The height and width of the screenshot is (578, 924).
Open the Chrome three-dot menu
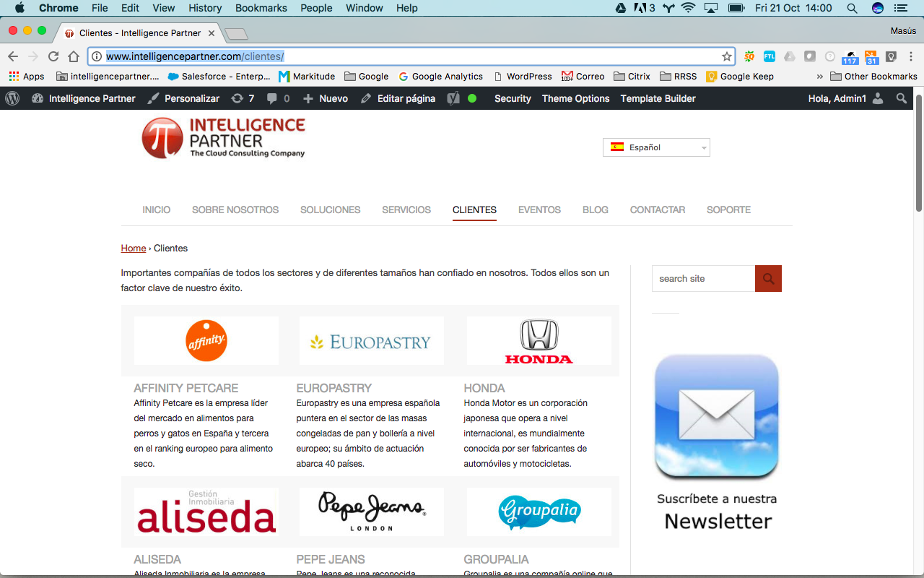click(911, 56)
